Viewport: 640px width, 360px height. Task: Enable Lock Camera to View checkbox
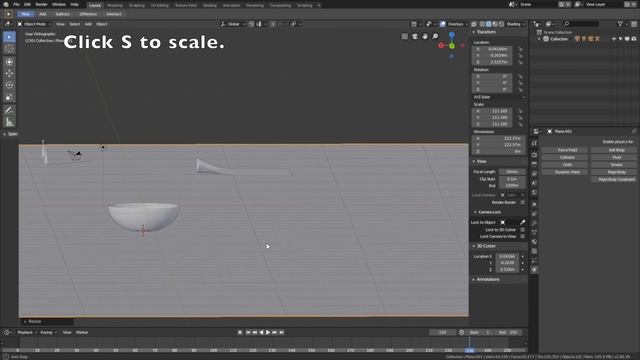(522, 236)
